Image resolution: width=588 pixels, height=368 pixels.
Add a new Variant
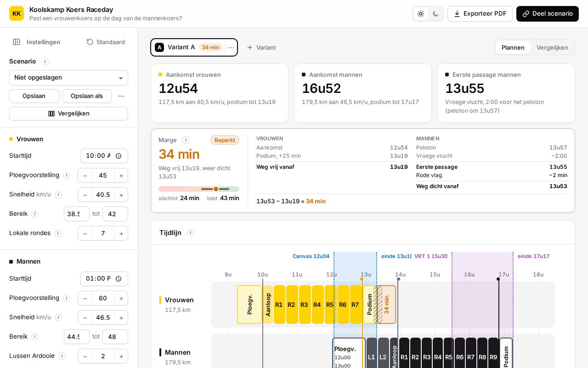(x=261, y=47)
